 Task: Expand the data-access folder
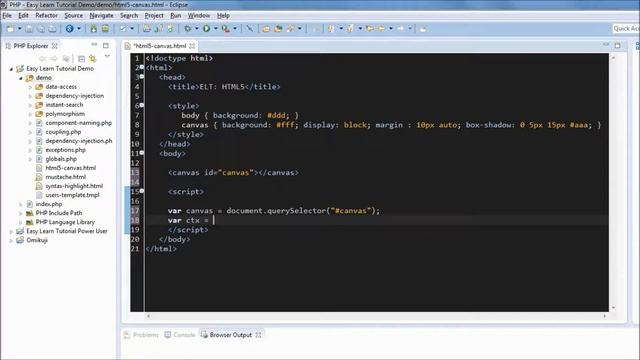tap(30, 87)
